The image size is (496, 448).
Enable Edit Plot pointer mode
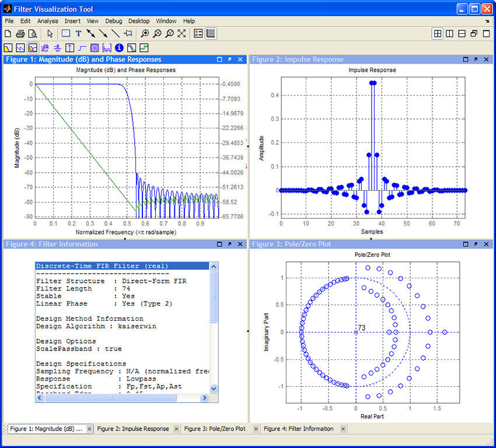(50, 33)
